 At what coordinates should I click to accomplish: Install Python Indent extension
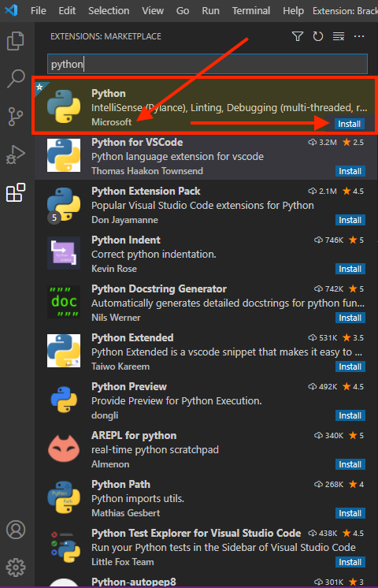[x=350, y=269]
